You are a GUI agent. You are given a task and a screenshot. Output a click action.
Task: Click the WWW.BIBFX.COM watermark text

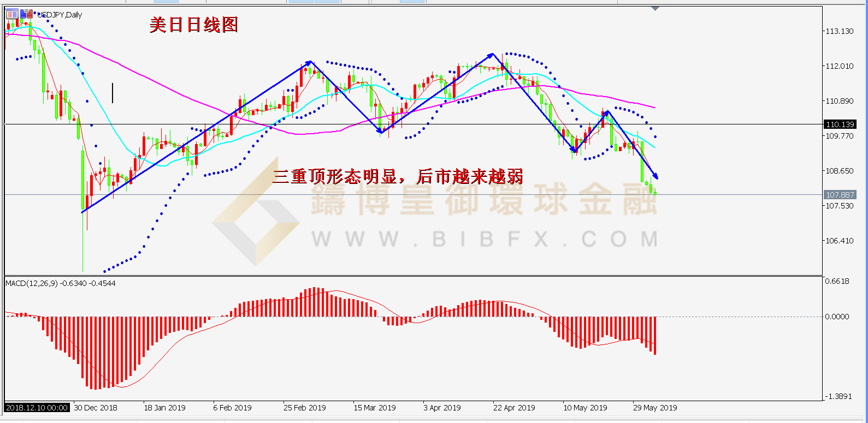point(484,239)
